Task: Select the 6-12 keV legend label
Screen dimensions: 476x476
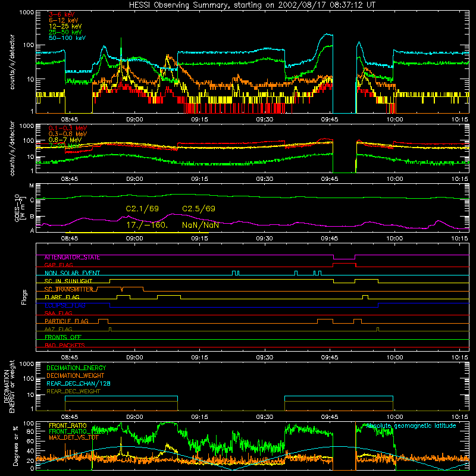Action: pos(64,20)
